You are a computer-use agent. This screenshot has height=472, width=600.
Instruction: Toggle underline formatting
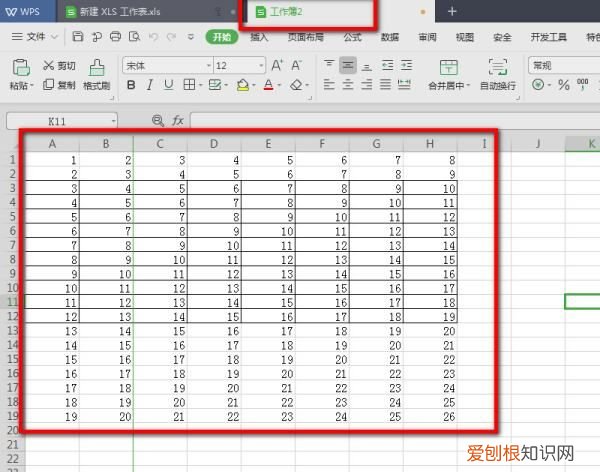168,85
